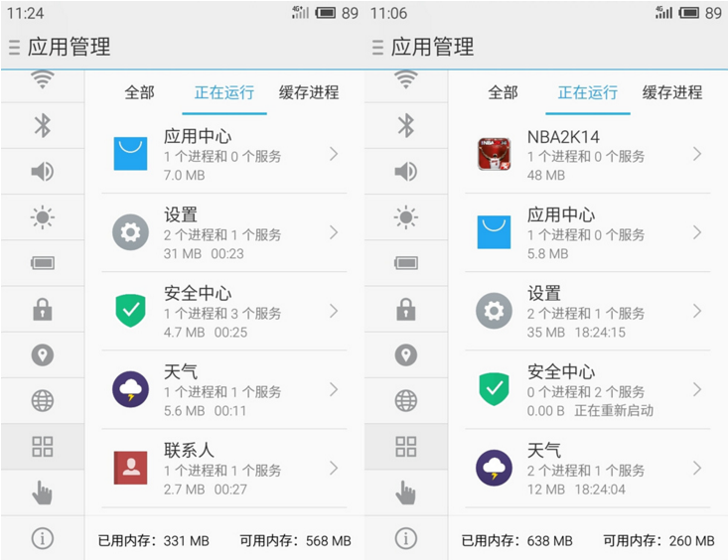Tap globe language icon on the 11:06 screen
Screen dimensions: 728x560
(x=405, y=400)
